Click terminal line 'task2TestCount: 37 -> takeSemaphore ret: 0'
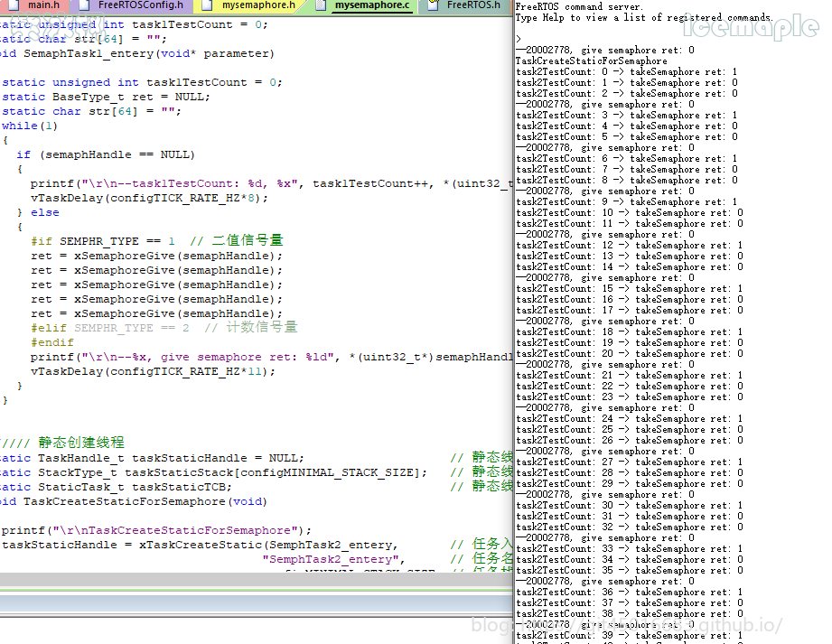Viewport: 832px width, 644px height. 630,603
